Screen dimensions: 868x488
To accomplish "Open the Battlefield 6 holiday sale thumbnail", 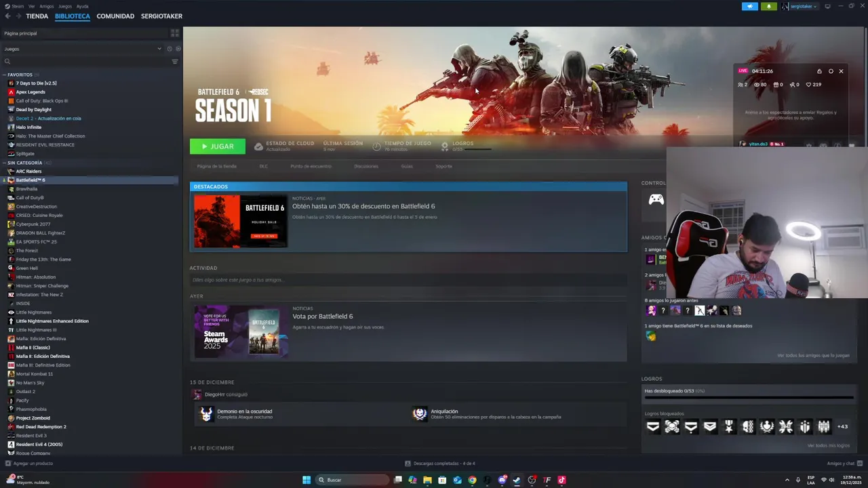I will tap(241, 222).
